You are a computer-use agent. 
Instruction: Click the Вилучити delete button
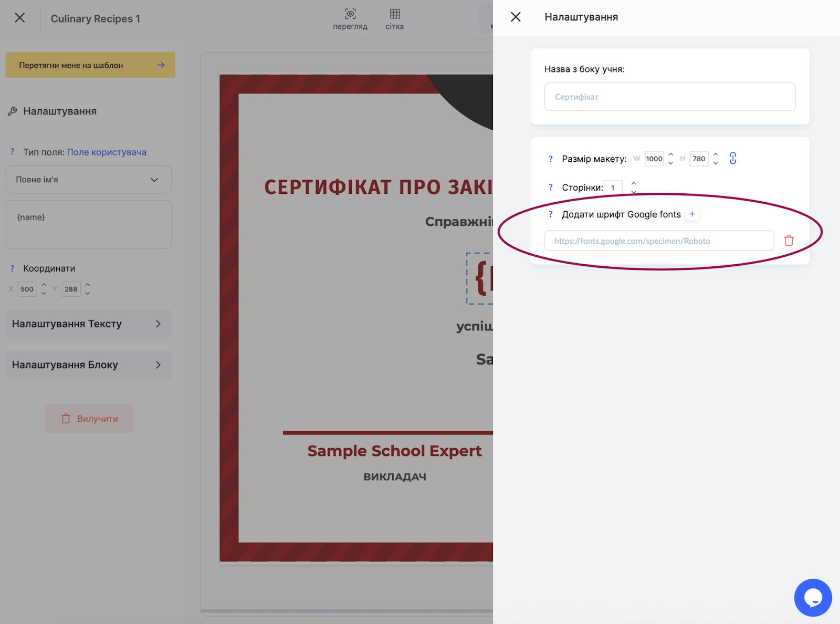pyautogui.click(x=89, y=419)
